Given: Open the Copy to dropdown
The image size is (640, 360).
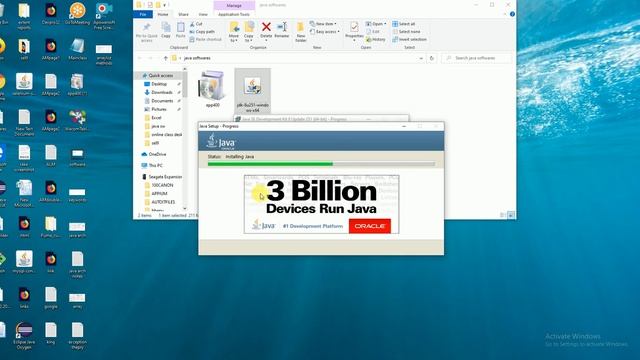Looking at the screenshot, I should tap(249, 32).
